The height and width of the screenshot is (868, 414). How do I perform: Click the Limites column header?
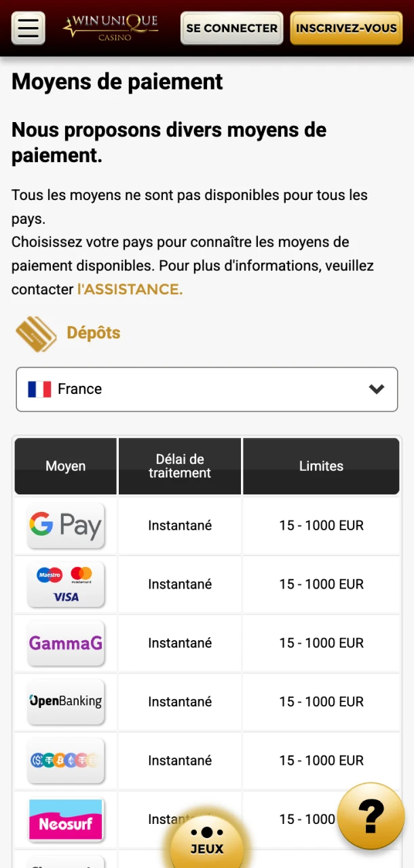321,466
